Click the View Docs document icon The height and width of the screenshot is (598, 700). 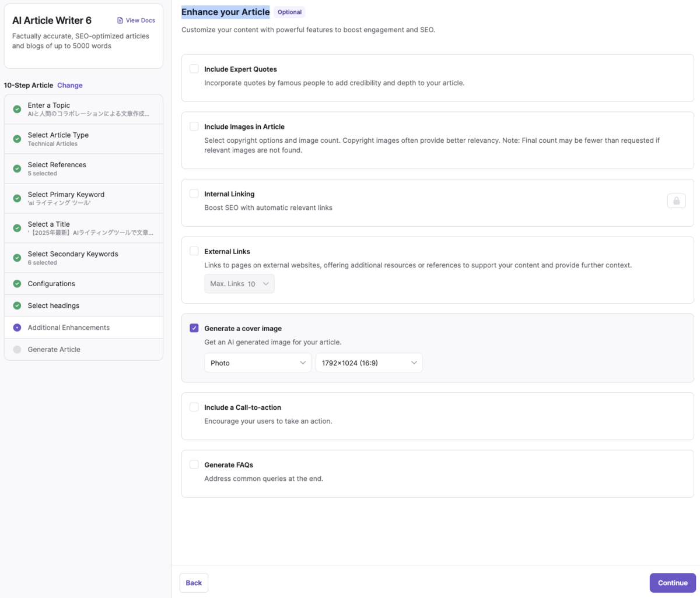(x=120, y=20)
